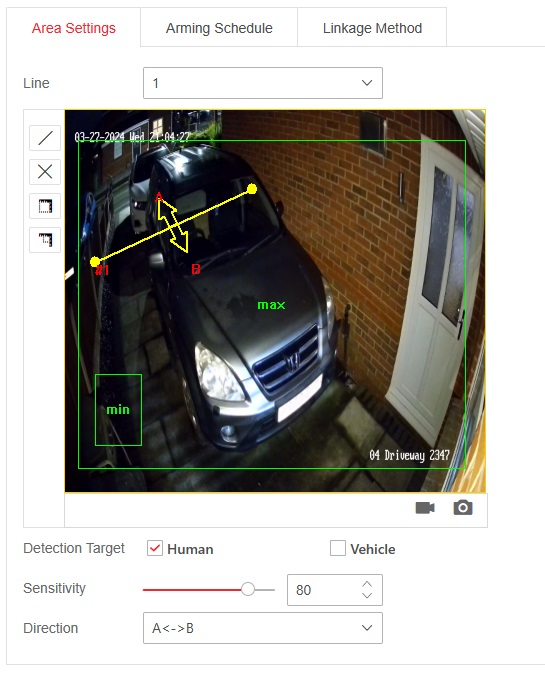Uncheck the Human detection target
This screenshot has height=673, width=545.
154,548
